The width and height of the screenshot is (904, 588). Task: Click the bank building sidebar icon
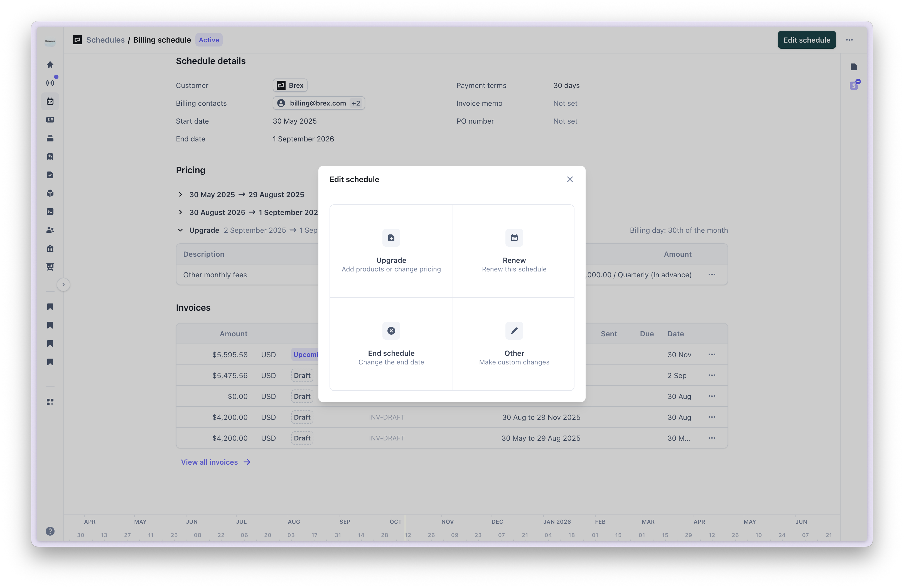[x=50, y=248]
